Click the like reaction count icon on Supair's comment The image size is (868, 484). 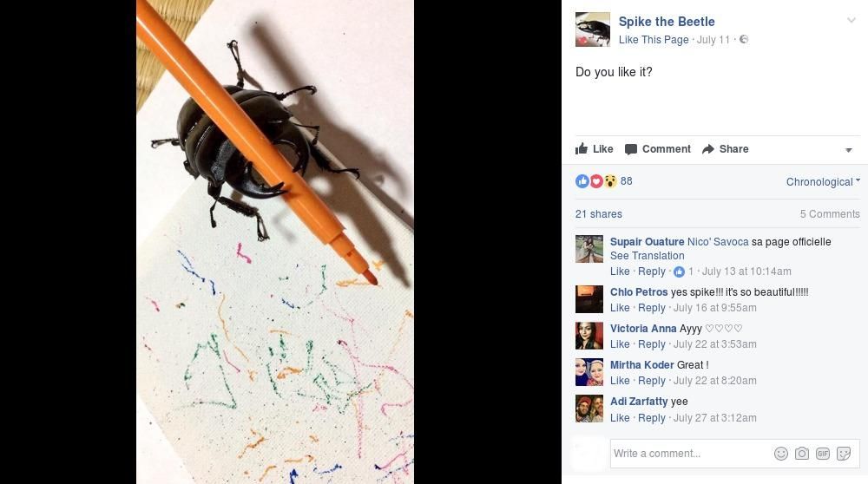[680, 271]
